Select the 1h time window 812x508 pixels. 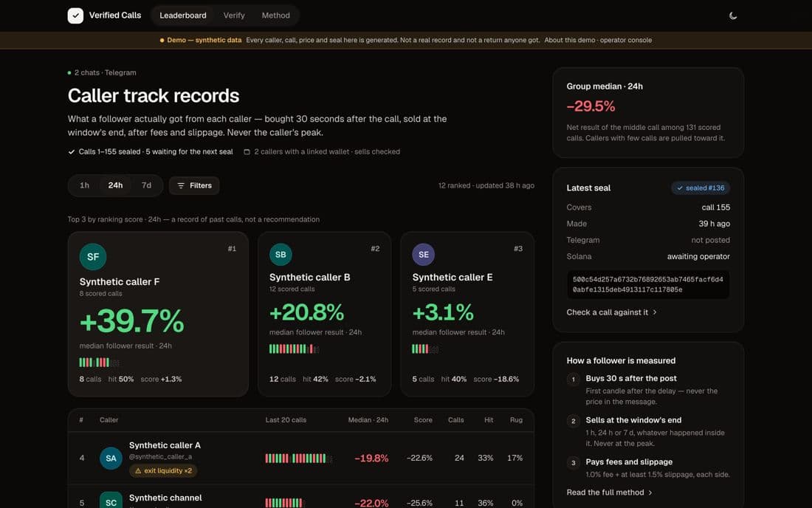click(84, 185)
